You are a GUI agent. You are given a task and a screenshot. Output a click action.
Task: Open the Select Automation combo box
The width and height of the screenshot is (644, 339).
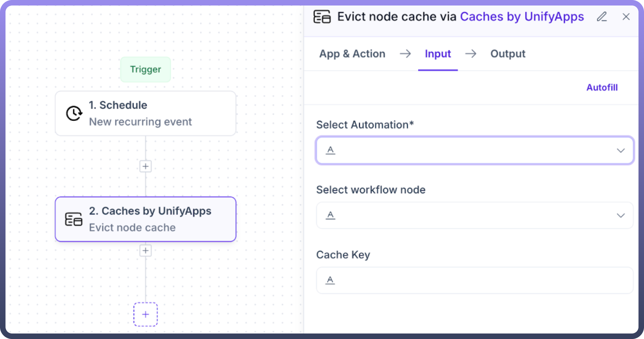click(x=468, y=151)
